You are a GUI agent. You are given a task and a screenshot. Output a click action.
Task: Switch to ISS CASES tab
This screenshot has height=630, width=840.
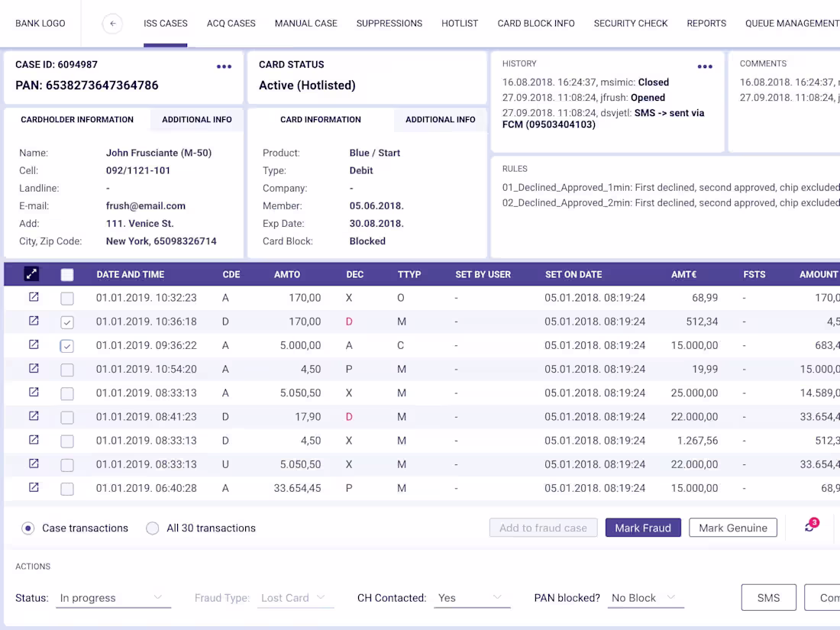[166, 24]
